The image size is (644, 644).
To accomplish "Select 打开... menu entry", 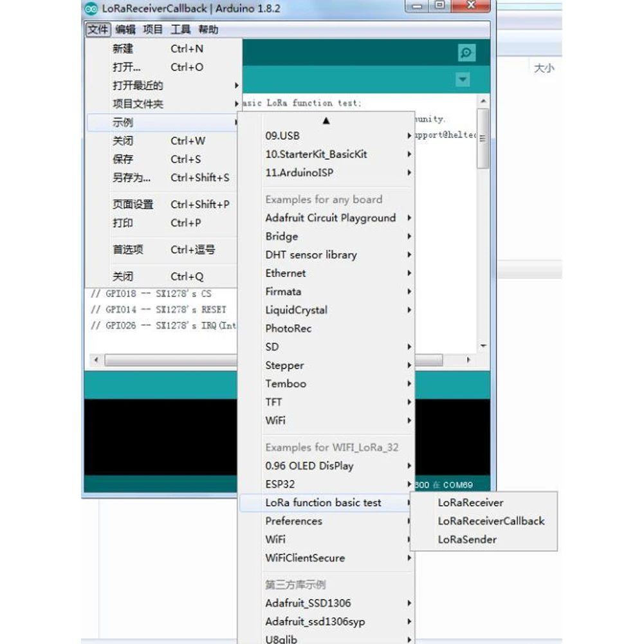I will (x=163, y=67).
